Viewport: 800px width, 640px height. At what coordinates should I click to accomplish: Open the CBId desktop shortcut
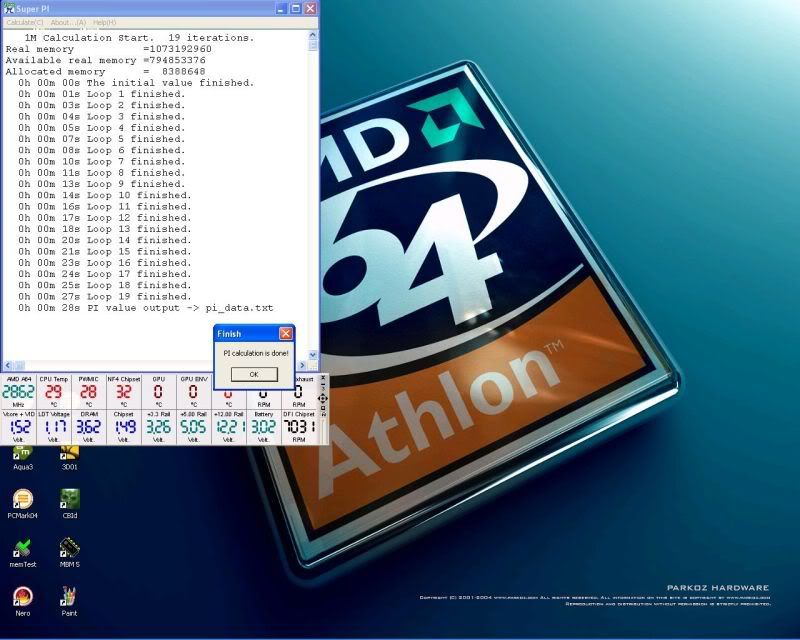coord(69,504)
